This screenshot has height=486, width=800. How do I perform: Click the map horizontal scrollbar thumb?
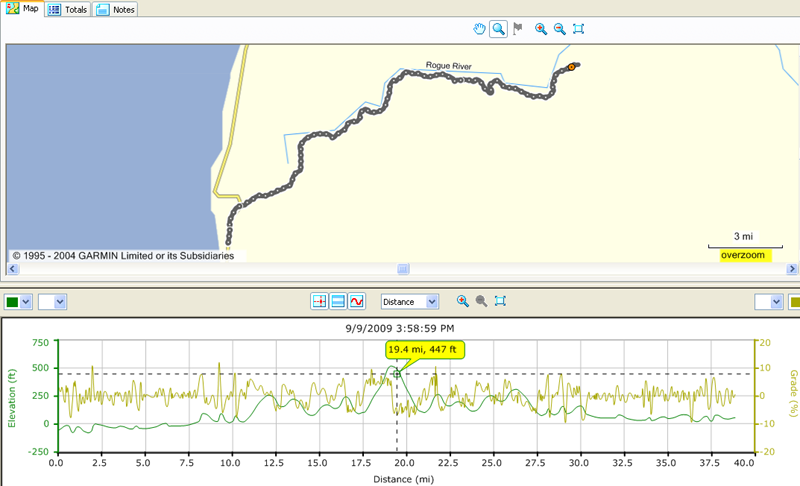[x=403, y=269]
